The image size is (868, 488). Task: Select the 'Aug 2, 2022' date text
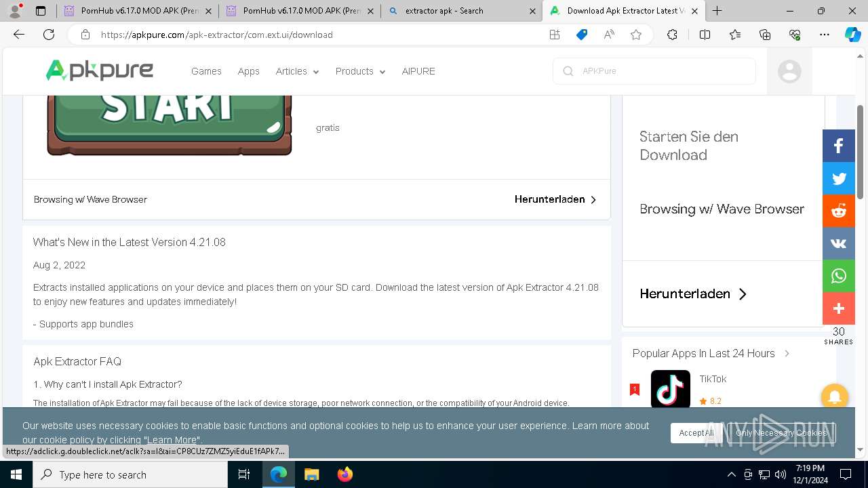(x=59, y=265)
